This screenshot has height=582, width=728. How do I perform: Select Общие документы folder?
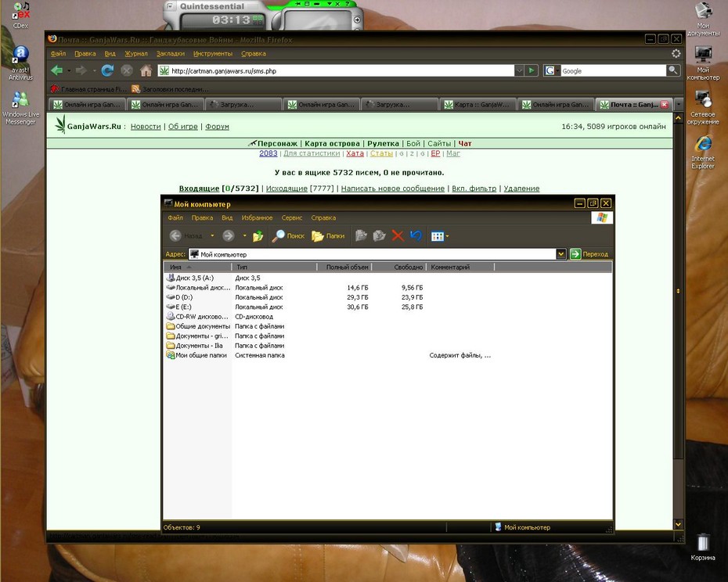pos(198,326)
